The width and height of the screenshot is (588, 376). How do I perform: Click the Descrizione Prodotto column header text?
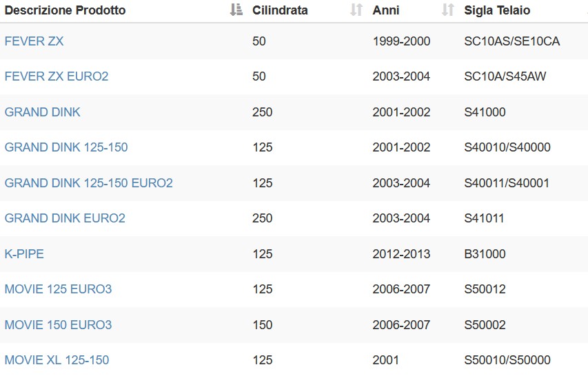coord(65,10)
